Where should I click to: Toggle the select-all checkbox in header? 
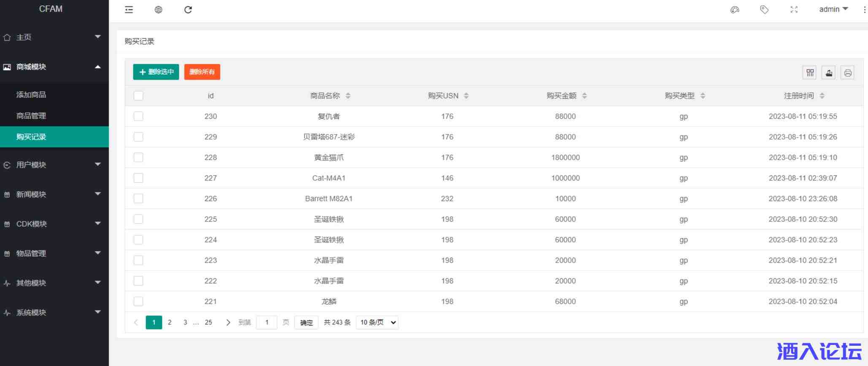pos(138,96)
